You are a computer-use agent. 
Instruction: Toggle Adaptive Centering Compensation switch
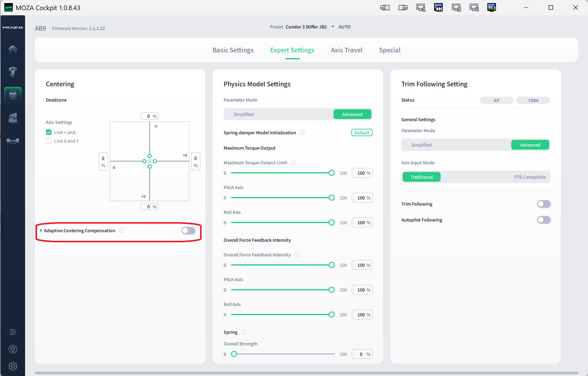188,230
